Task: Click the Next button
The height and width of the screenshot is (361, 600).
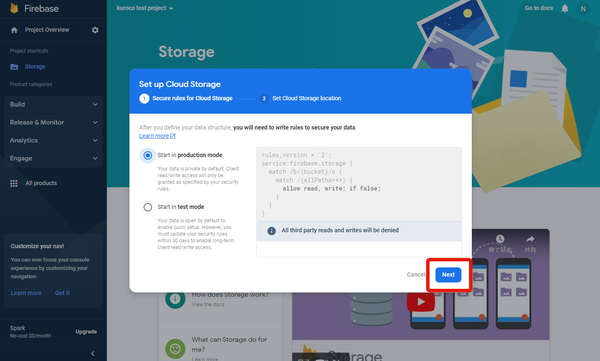Action: coord(448,274)
